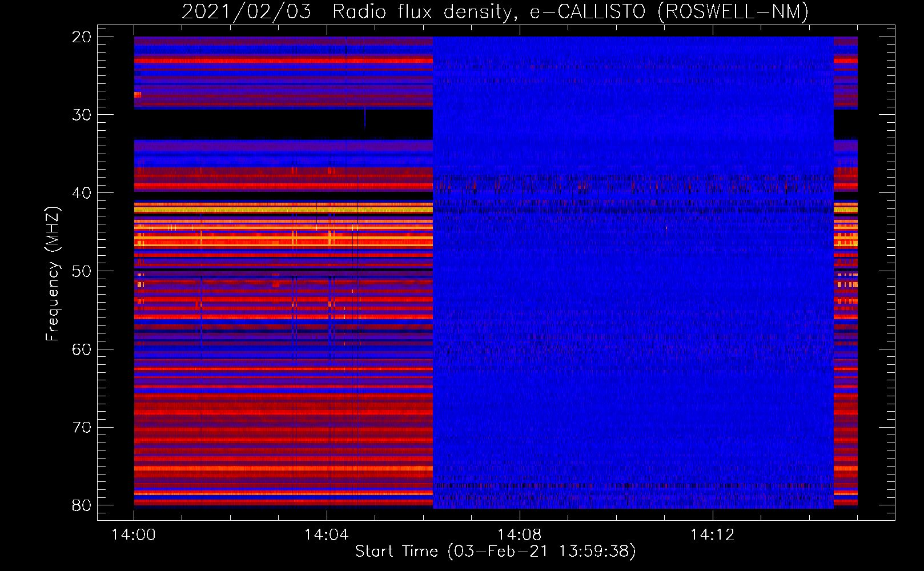This screenshot has height=571, width=924.
Task: Click the 20 MHz frequency tick label
Action: (x=82, y=37)
